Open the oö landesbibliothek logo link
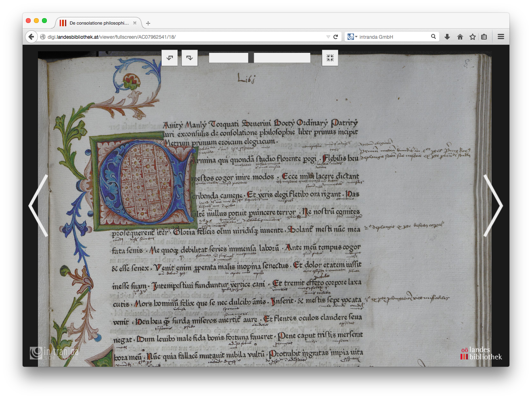This screenshot has height=399, width=532. pos(481,353)
